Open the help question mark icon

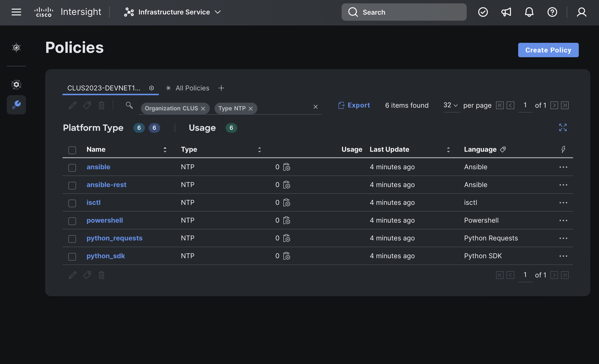552,12
